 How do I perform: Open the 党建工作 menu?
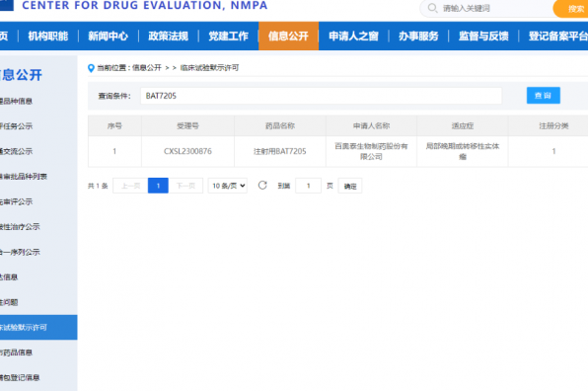(228, 36)
